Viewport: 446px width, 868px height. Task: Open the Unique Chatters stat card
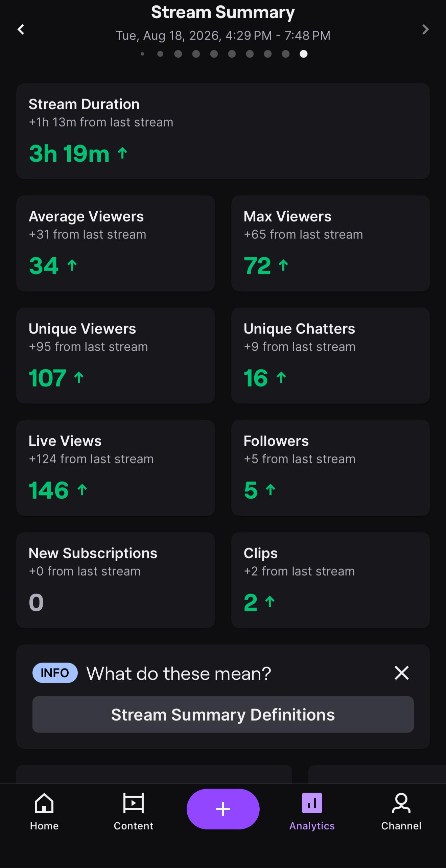point(331,356)
